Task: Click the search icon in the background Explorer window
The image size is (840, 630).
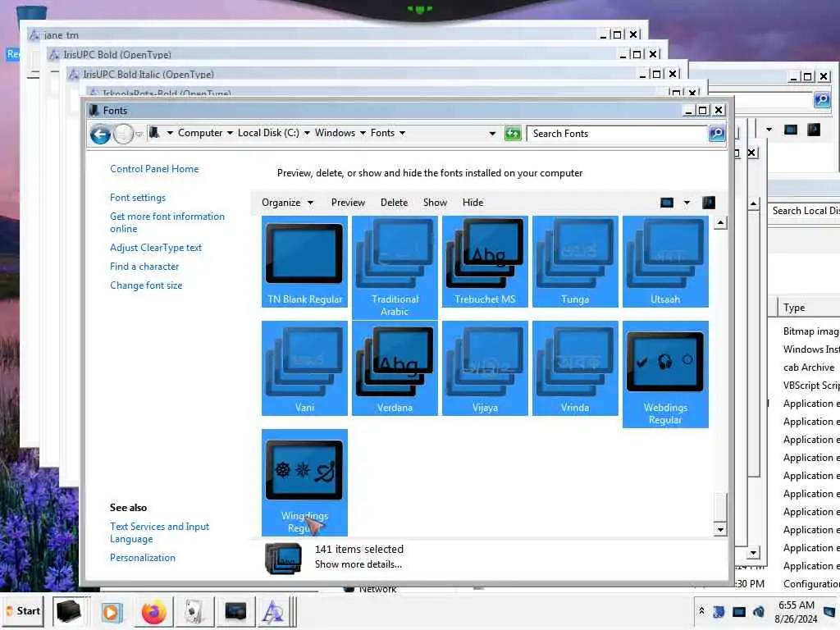Action: pos(822,99)
